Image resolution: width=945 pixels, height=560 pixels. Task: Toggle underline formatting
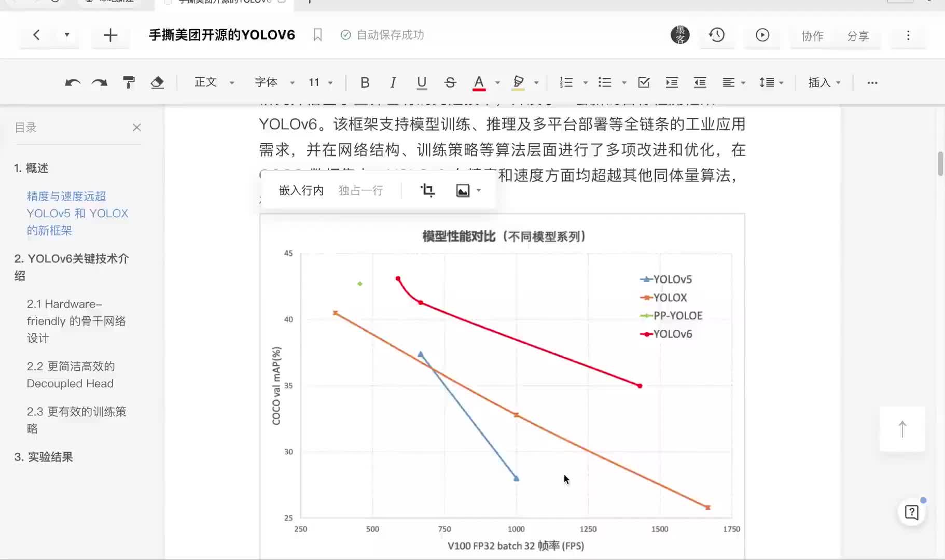click(422, 82)
